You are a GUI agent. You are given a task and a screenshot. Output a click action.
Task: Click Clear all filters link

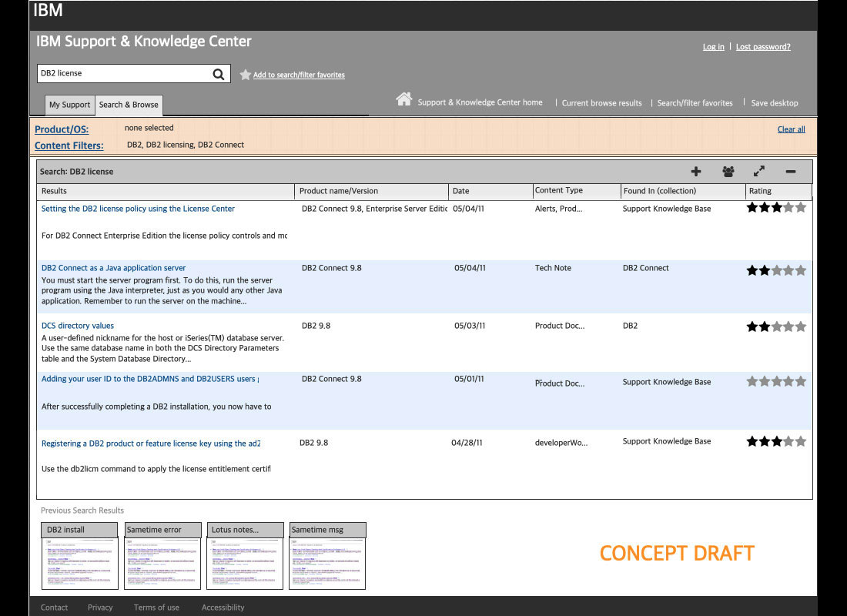(791, 129)
